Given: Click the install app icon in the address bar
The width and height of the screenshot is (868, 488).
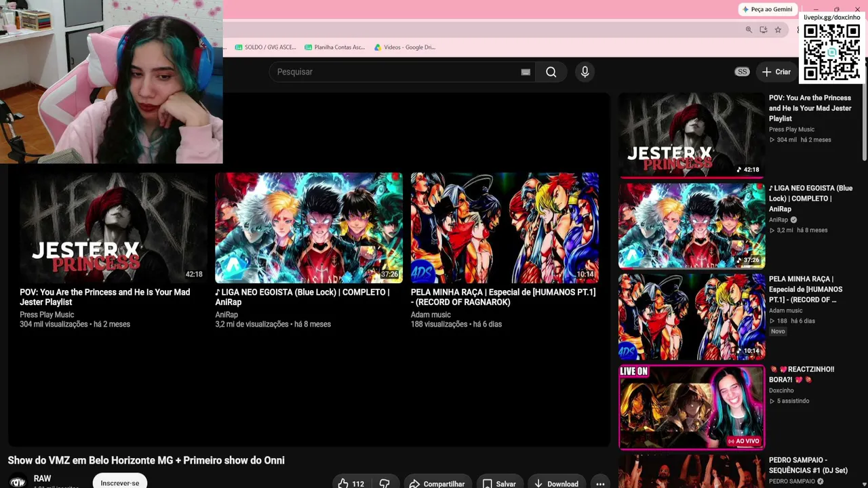Looking at the screenshot, I should click(x=763, y=30).
